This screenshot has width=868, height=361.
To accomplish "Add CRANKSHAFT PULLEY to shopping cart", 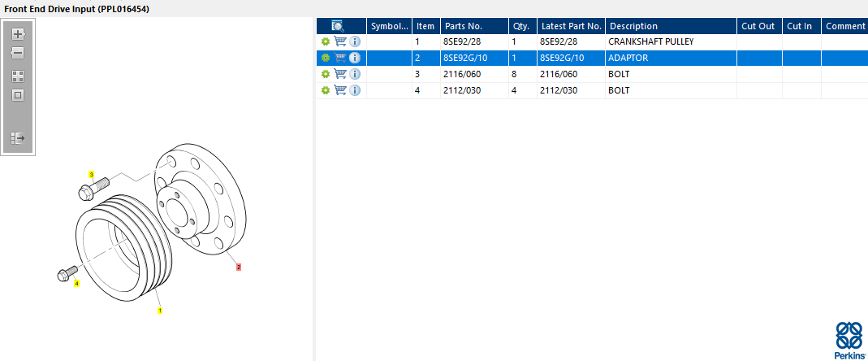I will click(340, 41).
